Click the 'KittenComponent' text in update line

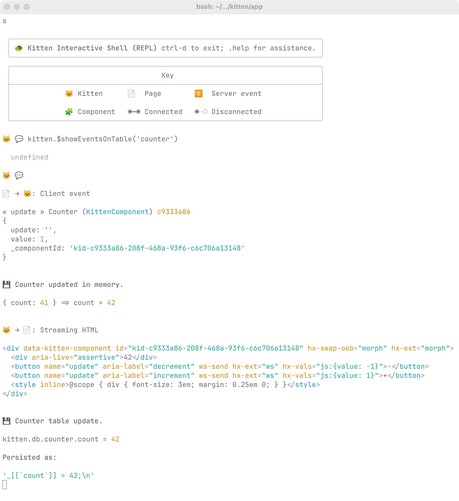pyautogui.click(x=117, y=212)
